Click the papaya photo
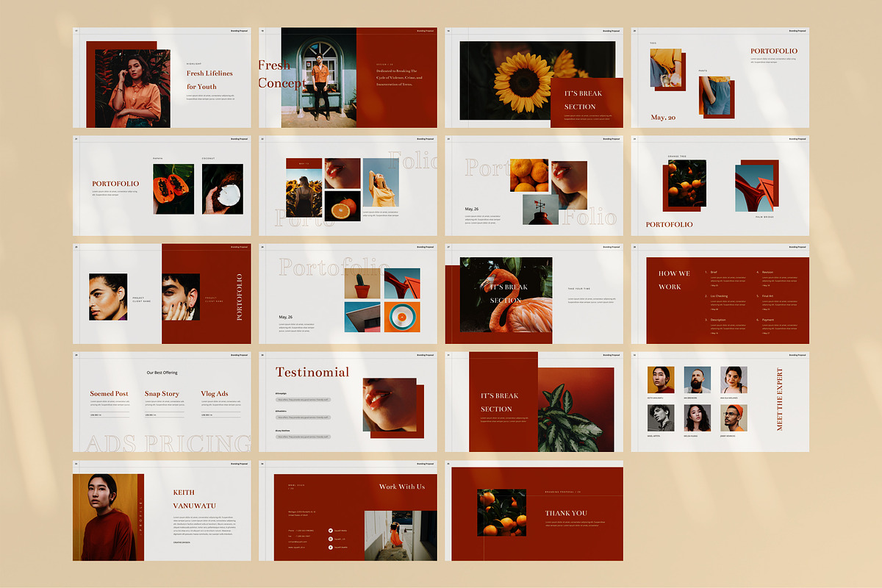The height and width of the screenshot is (588, 882). pyautogui.click(x=173, y=188)
